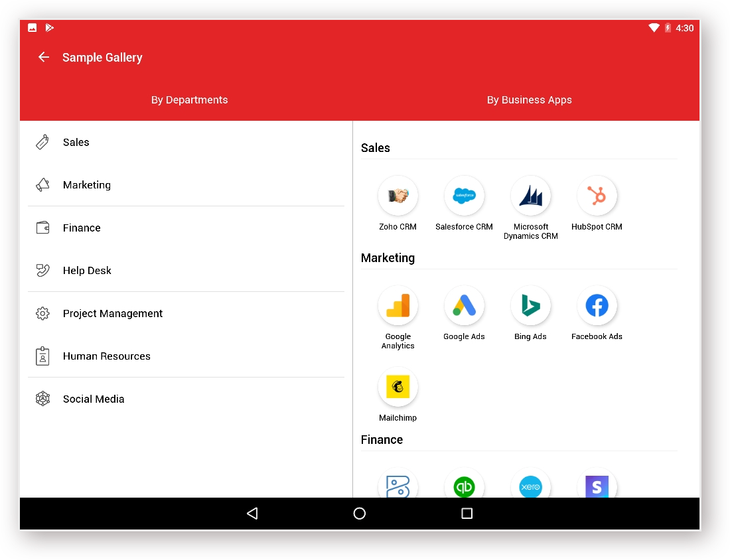Open the Google Ads app icon
The height and width of the screenshot is (560, 730).
point(464,305)
